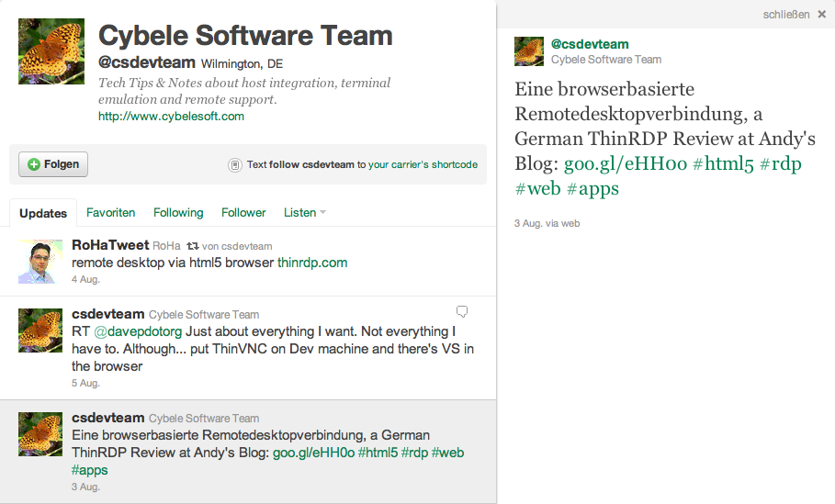Click the @csdevteam handle in the detail panel
The image size is (835, 504).
590,44
